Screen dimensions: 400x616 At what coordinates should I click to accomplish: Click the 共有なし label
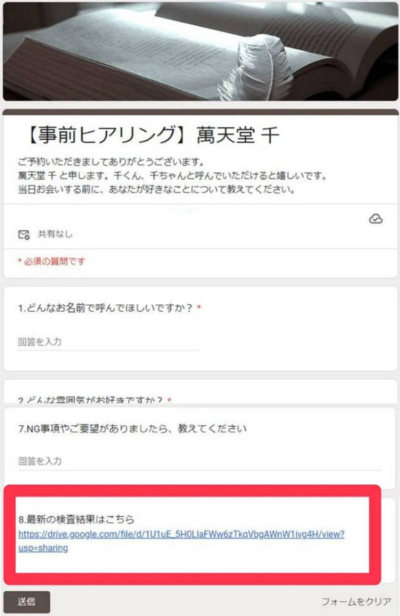pos(55,234)
